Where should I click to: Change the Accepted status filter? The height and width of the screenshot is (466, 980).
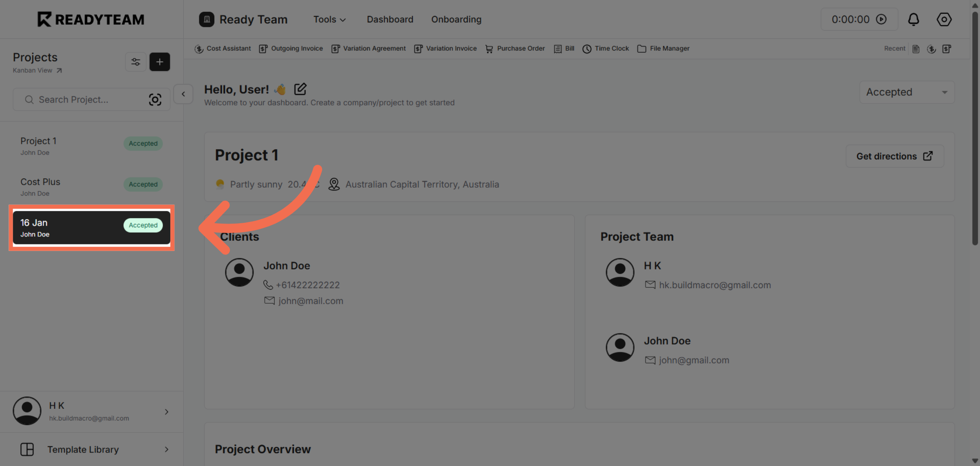coord(906,92)
